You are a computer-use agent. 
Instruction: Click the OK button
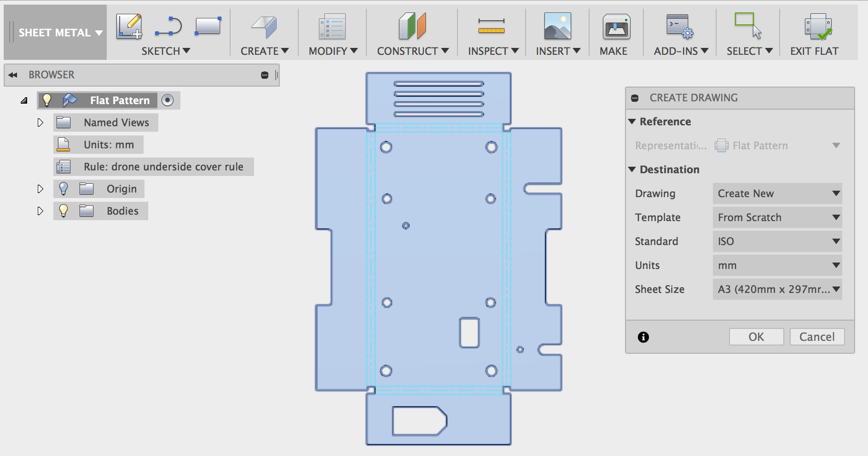(x=756, y=337)
